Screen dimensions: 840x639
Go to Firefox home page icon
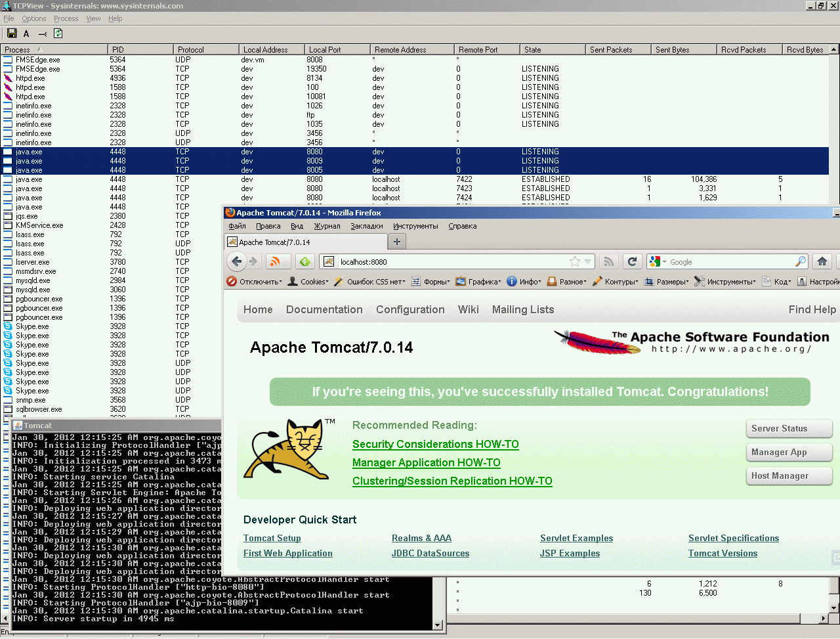click(822, 261)
